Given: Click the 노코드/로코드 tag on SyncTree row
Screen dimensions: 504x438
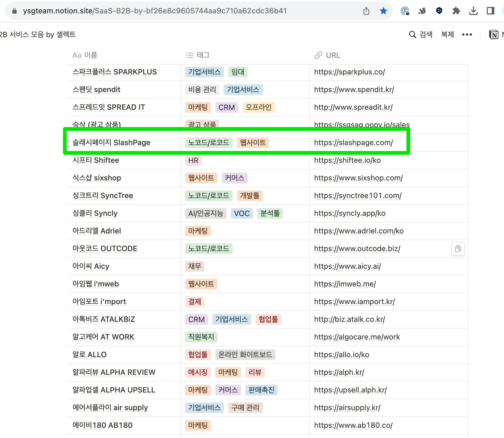Looking at the screenshot, I should [209, 196].
